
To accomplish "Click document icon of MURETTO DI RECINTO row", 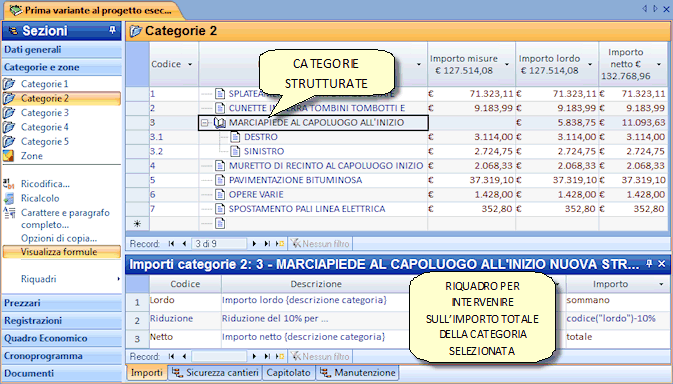I will [220, 166].
